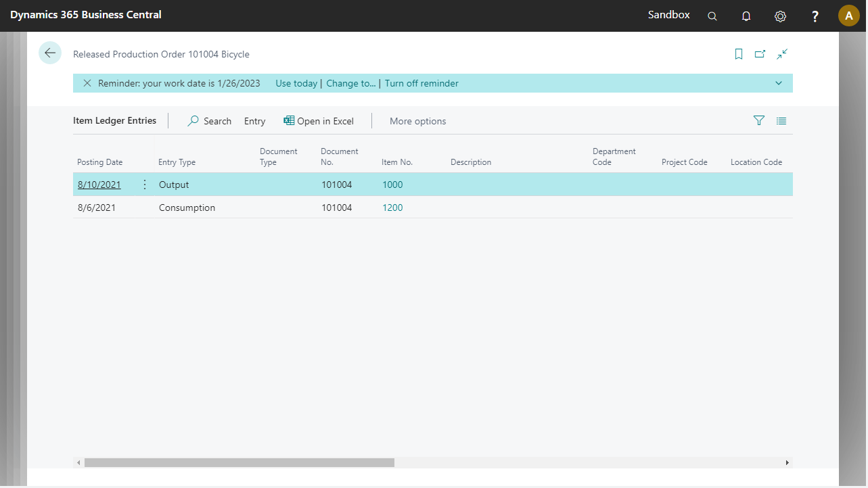
Task: Dismiss the work date reminder X
Action: pos(87,83)
